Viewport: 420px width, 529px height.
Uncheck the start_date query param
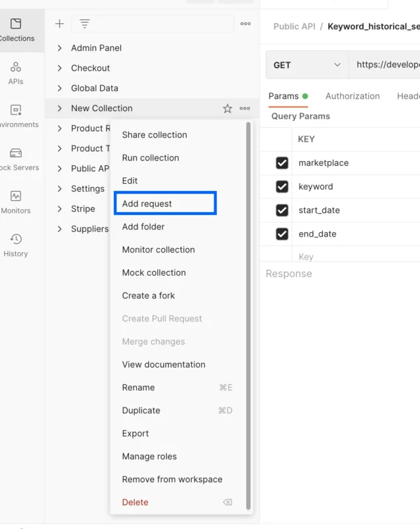[282, 210]
